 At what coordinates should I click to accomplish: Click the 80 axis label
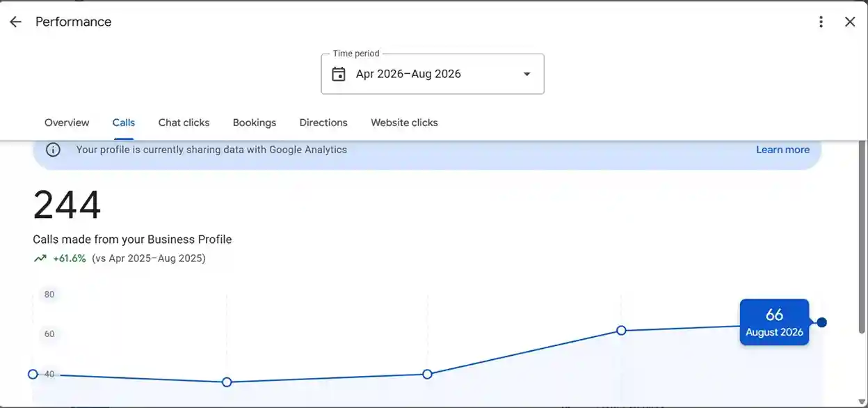(49, 295)
